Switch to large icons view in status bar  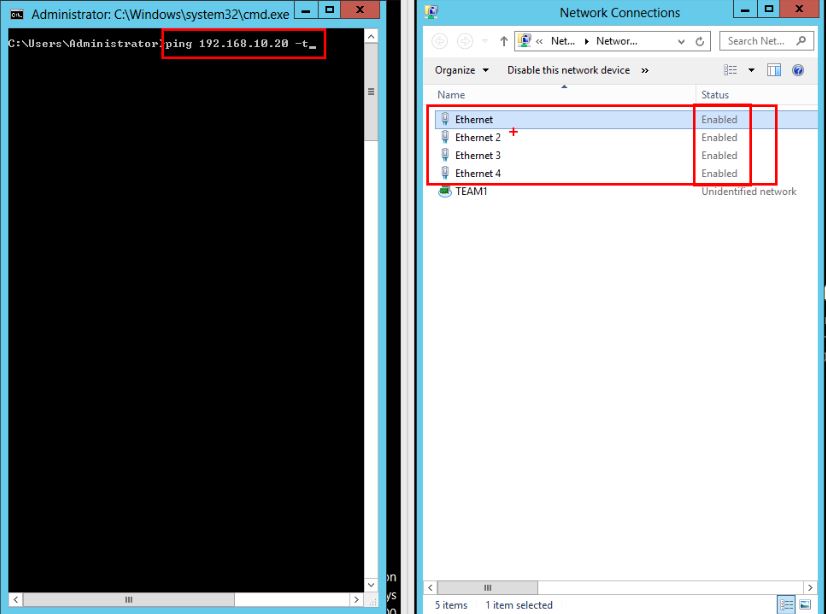coord(805,605)
